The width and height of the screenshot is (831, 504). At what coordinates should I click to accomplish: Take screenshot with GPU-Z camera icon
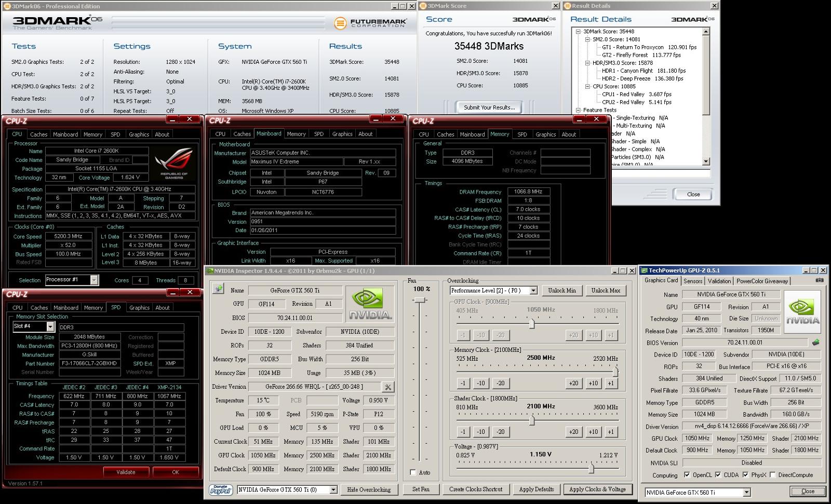coord(819,280)
